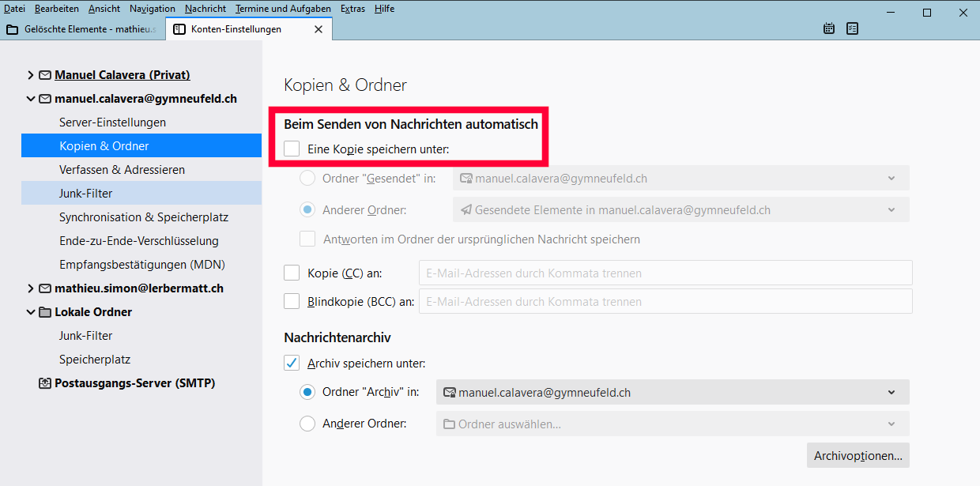Viewport: 980px width, 486px height.
Task: Open Server-Einstellungen in the sidebar
Action: click(x=112, y=122)
